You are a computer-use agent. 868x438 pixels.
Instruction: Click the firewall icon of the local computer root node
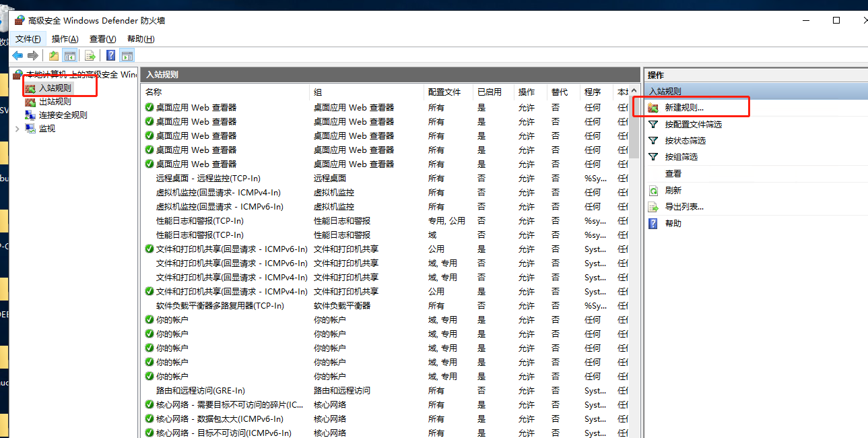coord(18,74)
